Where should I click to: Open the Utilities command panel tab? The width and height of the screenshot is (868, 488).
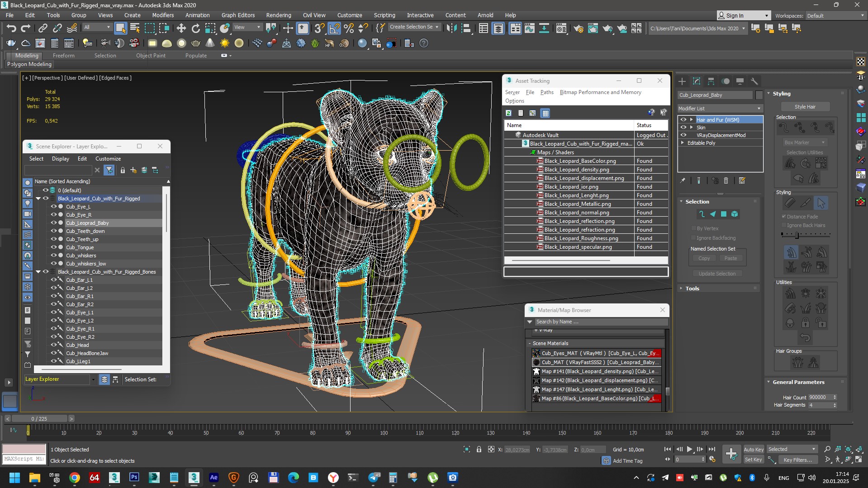tap(754, 81)
